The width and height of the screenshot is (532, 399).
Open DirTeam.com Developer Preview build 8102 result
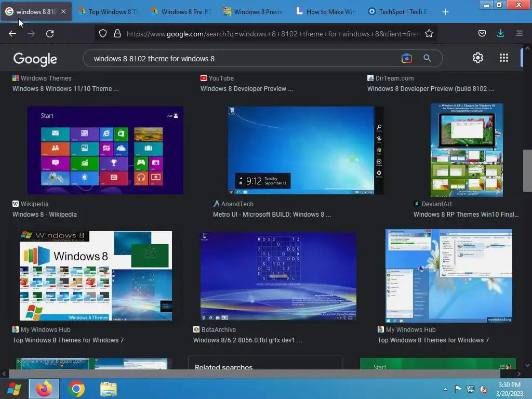pyautogui.click(x=430, y=88)
